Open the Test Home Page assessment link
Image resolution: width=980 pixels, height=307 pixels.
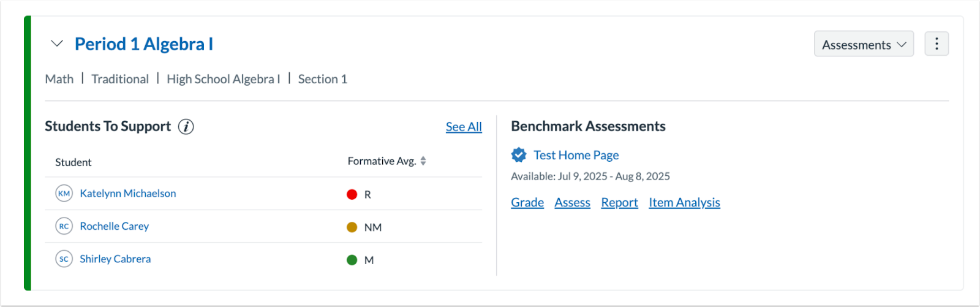pyautogui.click(x=576, y=155)
